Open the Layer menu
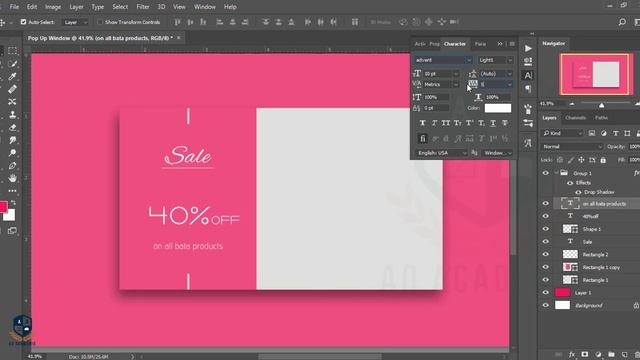 [76, 7]
